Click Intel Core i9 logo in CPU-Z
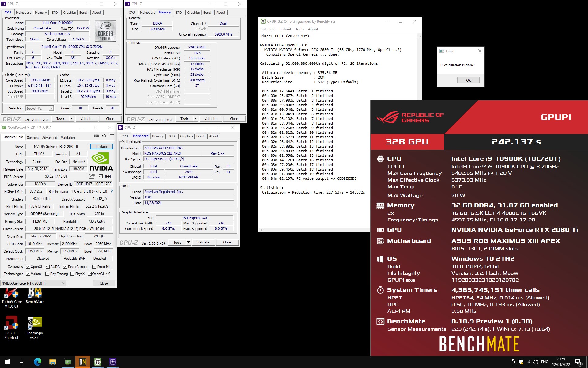Viewport: 588px width, 368px height. point(105,31)
